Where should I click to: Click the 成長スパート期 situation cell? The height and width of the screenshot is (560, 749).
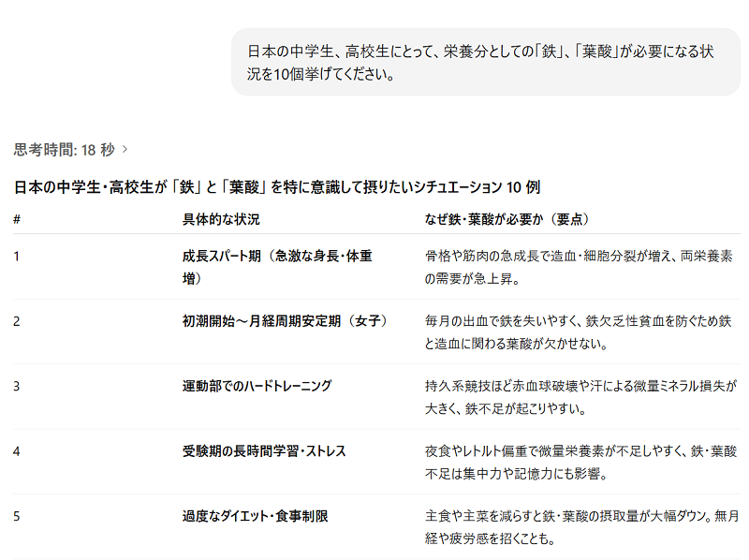point(277,267)
